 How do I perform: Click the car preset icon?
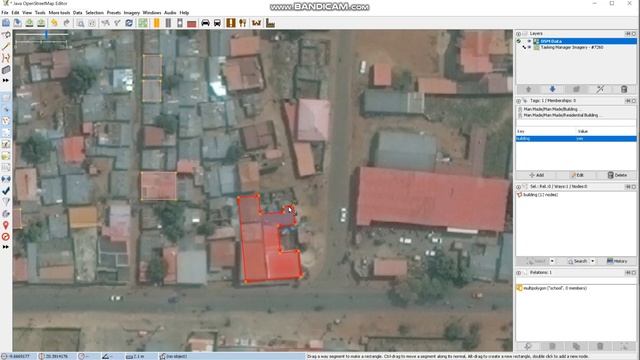point(205,23)
